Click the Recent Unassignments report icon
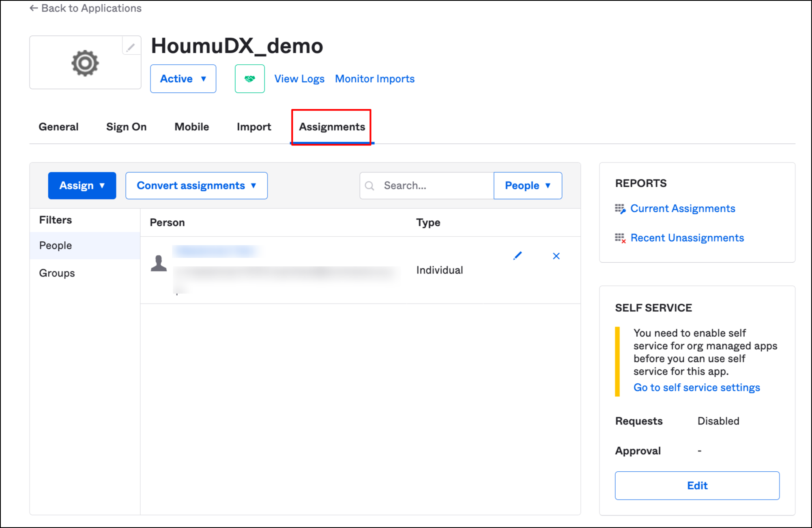The image size is (812, 528). click(x=620, y=238)
